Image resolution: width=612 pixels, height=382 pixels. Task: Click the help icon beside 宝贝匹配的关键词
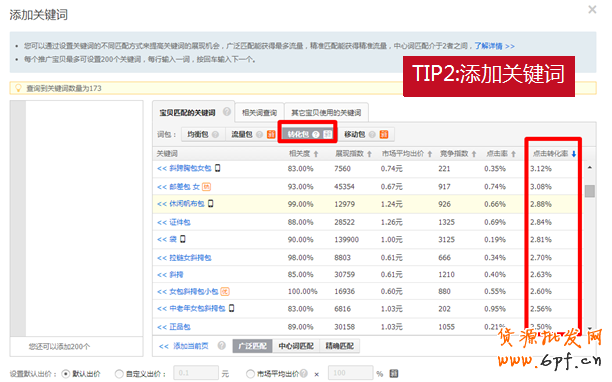point(227,112)
